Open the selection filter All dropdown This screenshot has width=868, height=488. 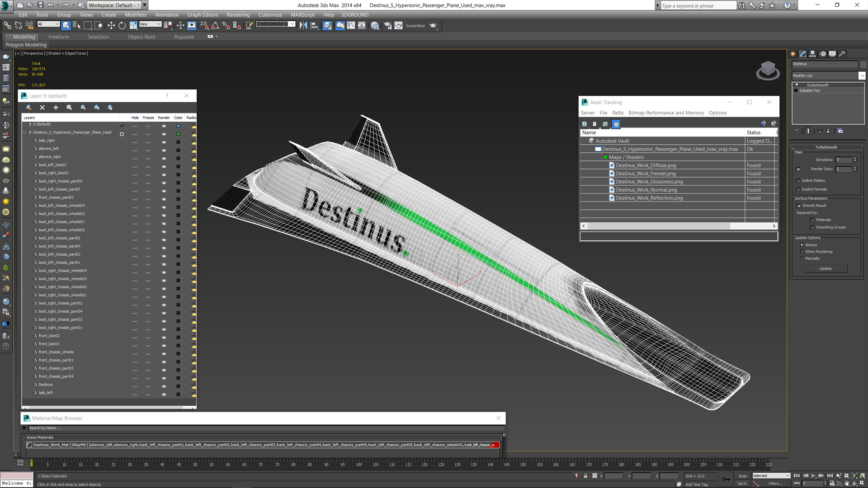click(48, 24)
